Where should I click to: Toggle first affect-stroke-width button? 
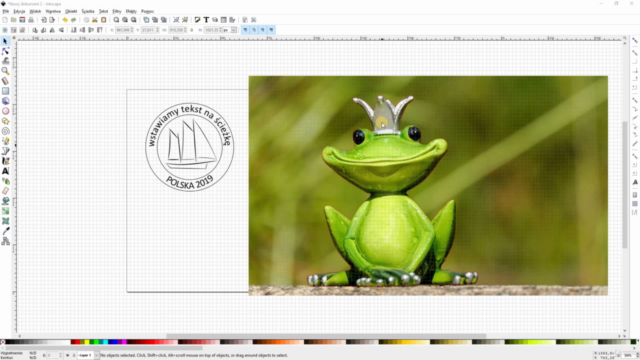[245, 30]
